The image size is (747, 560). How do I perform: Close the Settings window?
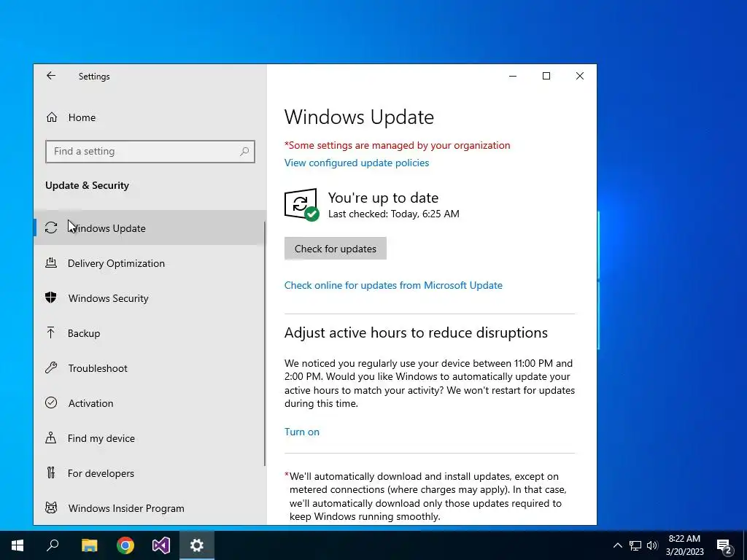(x=580, y=76)
